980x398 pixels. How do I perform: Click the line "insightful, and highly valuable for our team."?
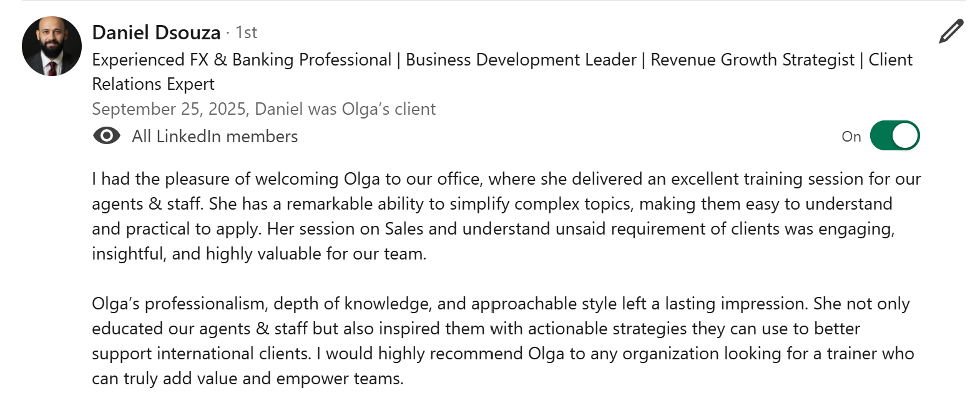pyautogui.click(x=259, y=254)
